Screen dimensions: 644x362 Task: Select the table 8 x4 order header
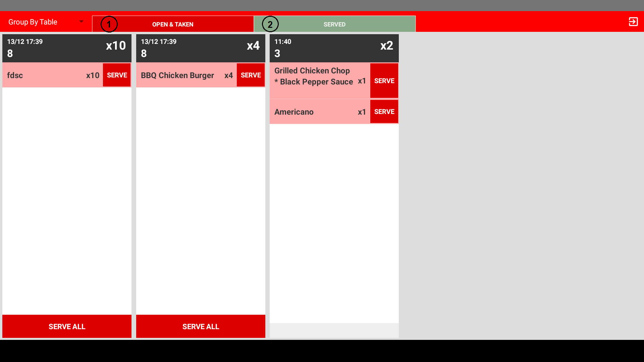[x=201, y=48]
